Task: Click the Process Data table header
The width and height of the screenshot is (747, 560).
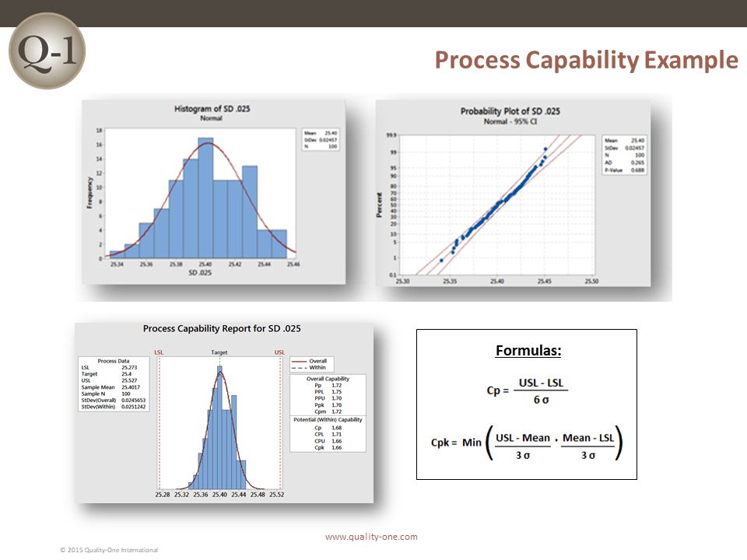Action: click(x=114, y=361)
